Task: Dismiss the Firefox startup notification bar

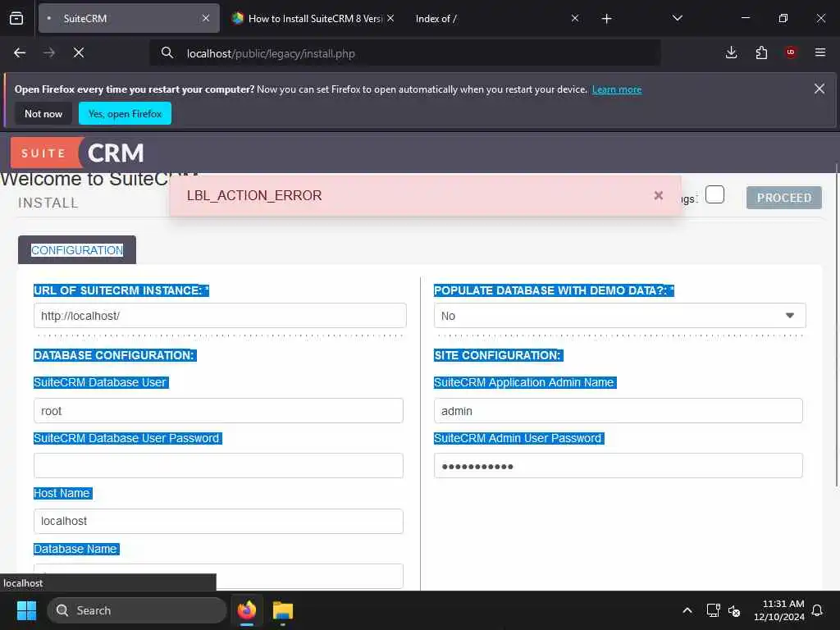Action: point(819,89)
